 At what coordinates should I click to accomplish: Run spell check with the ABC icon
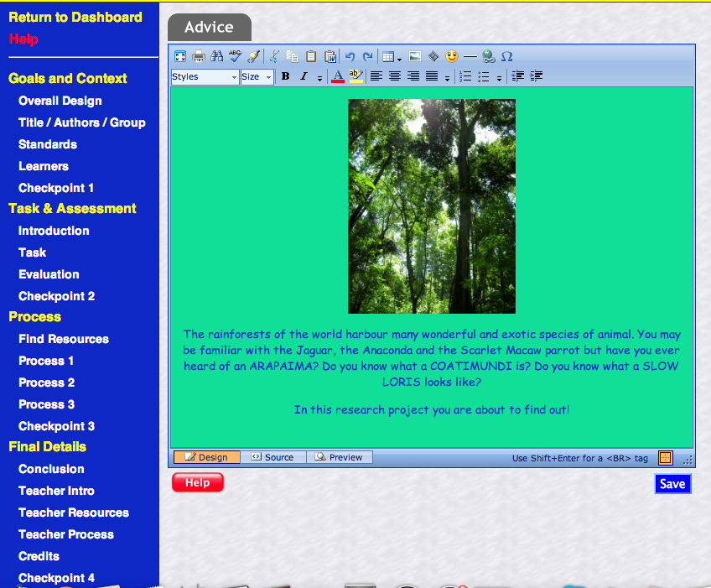coord(236,56)
